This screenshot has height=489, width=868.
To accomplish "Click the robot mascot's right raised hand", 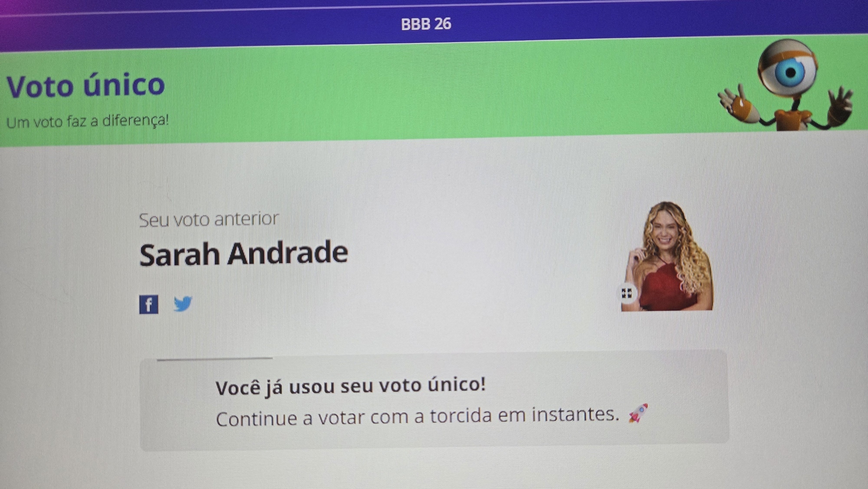I will pyautogui.click(x=840, y=107).
